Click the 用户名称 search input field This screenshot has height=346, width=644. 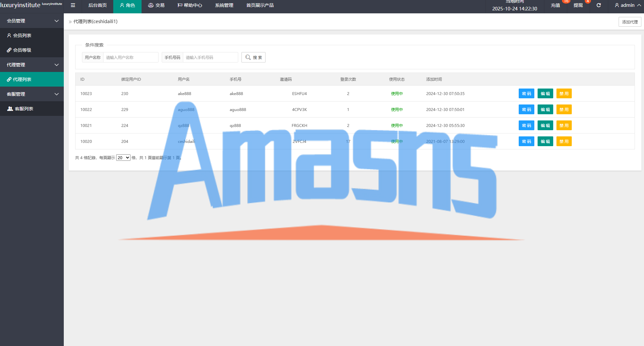pyautogui.click(x=130, y=57)
